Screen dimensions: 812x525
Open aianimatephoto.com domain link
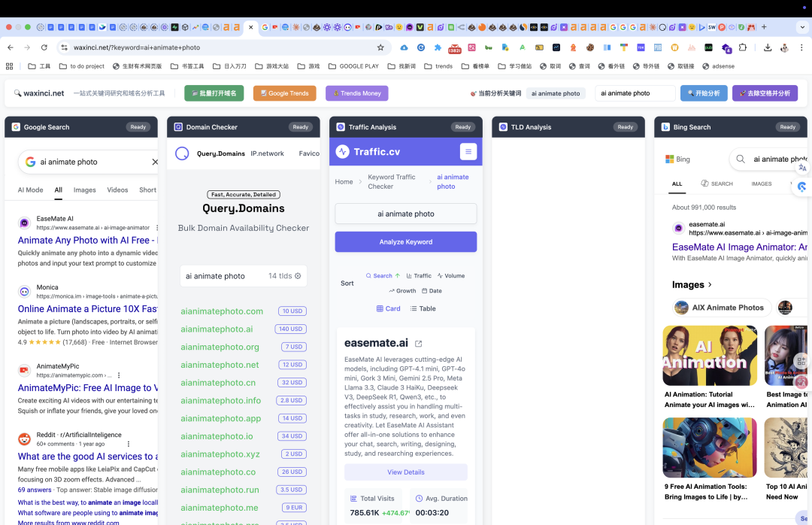tap(222, 311)
